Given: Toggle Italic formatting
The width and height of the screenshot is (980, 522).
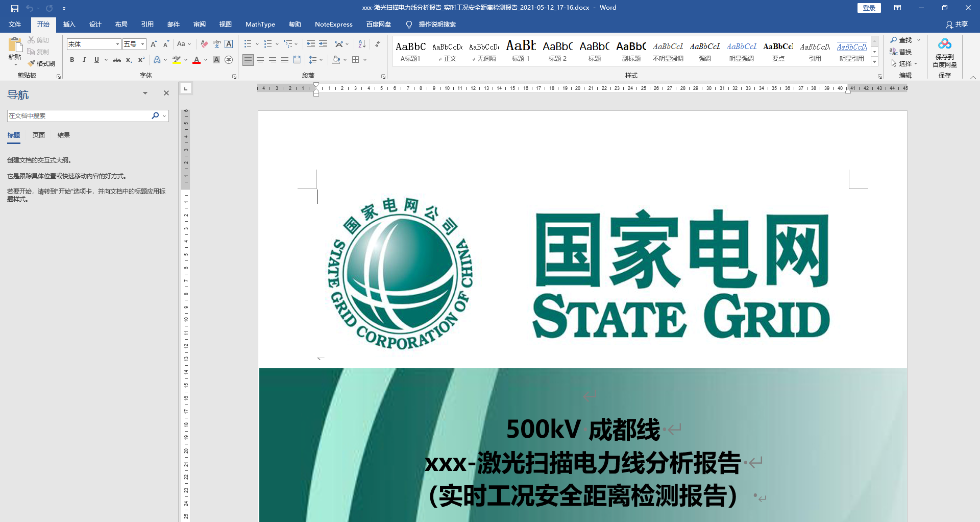Looking at the screenshot, I should (84, 60).
